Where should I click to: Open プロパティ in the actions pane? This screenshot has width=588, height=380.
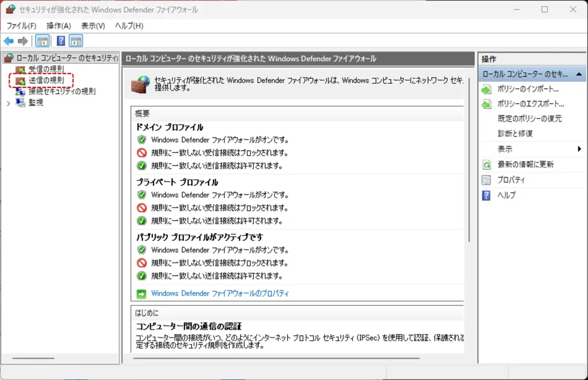click(511, 180)
